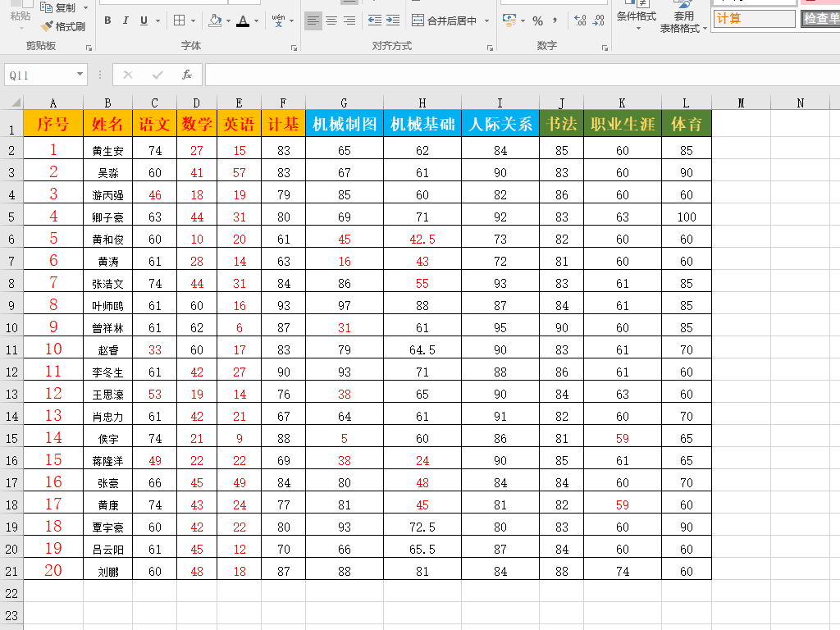Select column G header
The width and height of the screenshot is (840, 630).
point(344,103)
